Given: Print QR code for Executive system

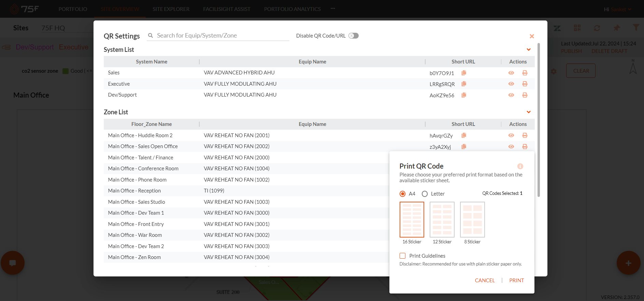Looking at the screenshot, I should (525, 84).
